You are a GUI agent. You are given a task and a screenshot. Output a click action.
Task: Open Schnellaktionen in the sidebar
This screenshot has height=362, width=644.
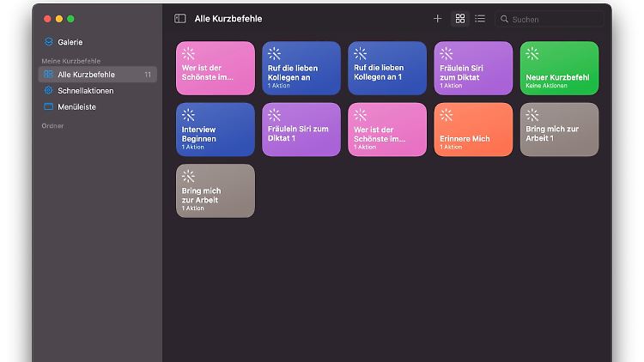point(85,91)
